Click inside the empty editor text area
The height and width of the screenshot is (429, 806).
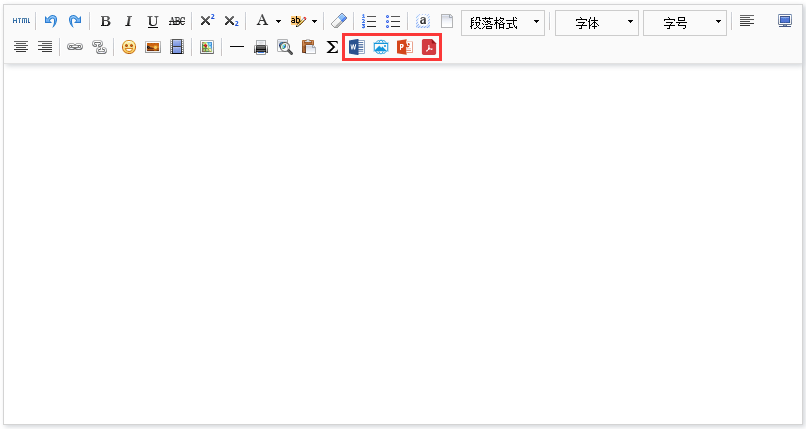[x=403, y=244]
